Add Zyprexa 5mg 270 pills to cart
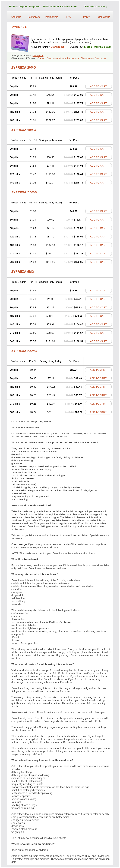This screenshot has width=120, height=868. (98, 333)
